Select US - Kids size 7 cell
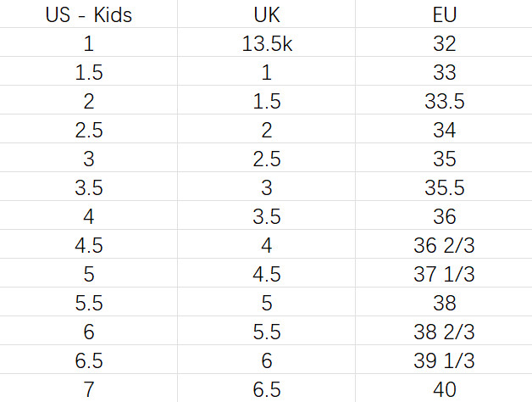This screenshot has height=402, width=532. coord(89,389)
